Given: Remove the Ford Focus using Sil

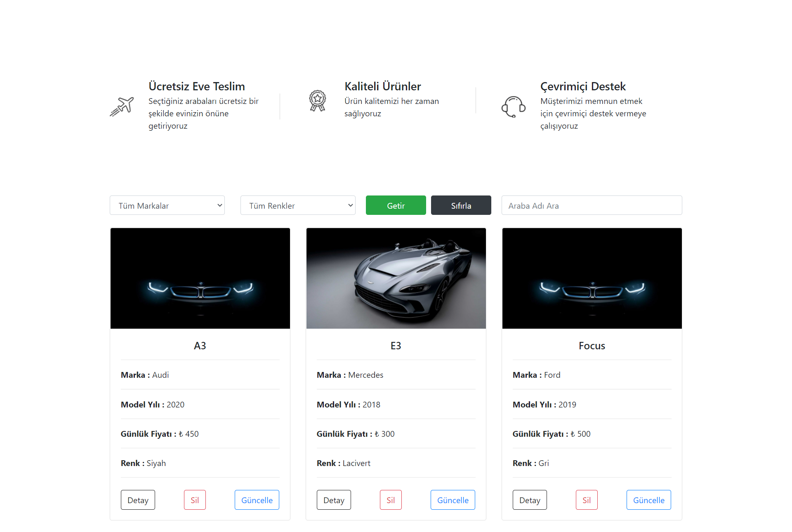Looking at the screenshot, I should coord(587,500).
